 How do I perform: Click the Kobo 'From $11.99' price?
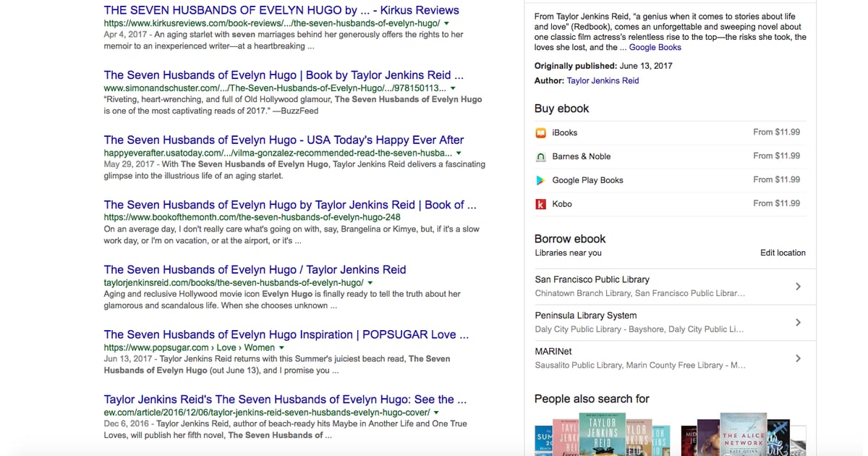[776, 203]
